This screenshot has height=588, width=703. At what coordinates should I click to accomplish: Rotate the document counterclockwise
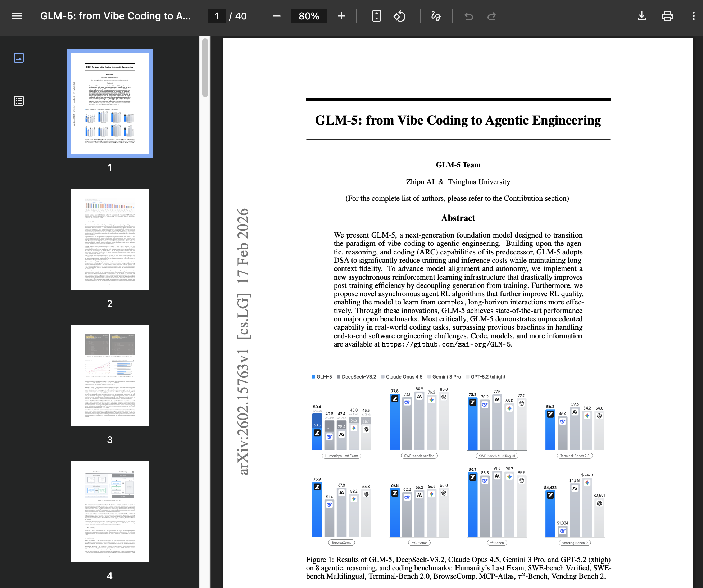click(x=399, y=16)
